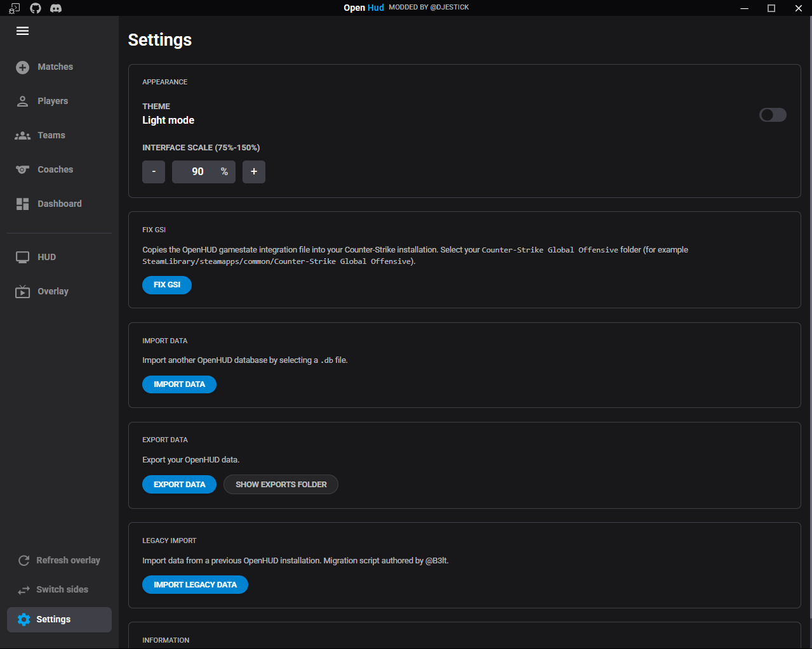This screenshot has height=649, width=812.
Task: Click SHOW EXPORTS FOLDER button
Action: (x=281, y=485)
